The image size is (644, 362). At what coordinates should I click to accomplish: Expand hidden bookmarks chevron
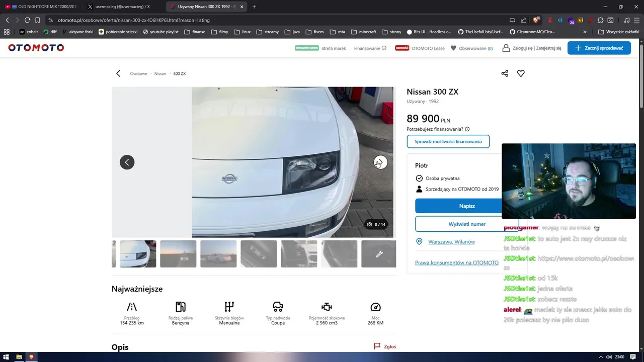(585, 32)
